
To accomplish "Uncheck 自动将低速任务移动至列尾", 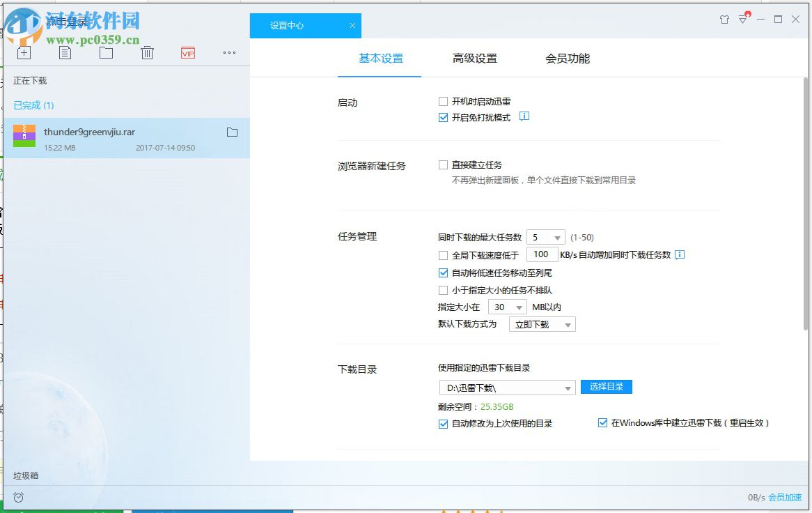I will pos(443,273).
